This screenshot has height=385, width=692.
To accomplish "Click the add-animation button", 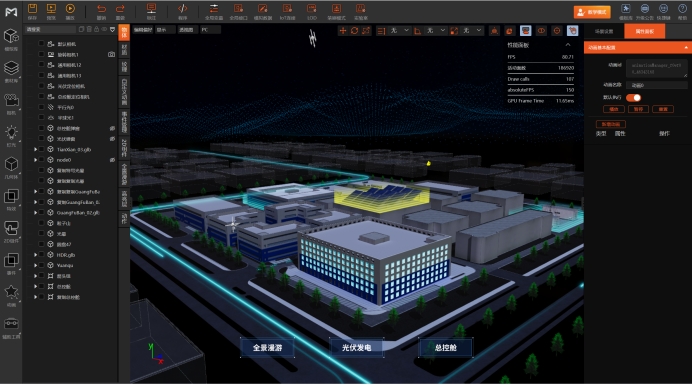I will (x=611, y=124).
